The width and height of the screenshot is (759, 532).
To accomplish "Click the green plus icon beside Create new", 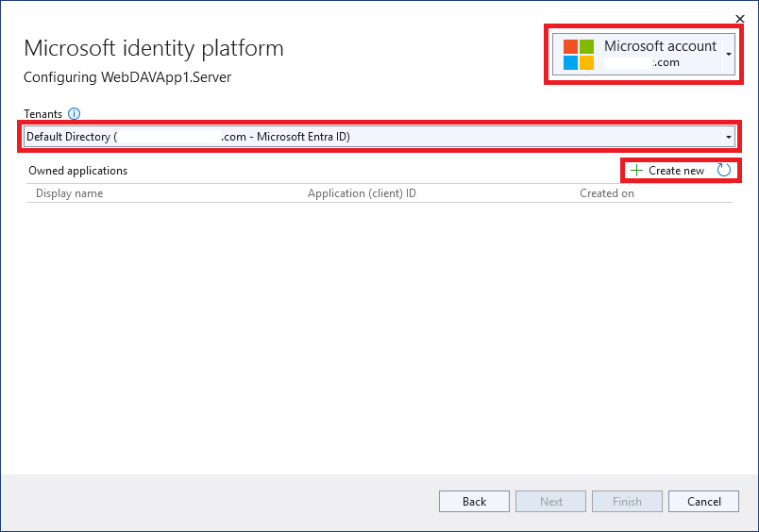I will click(636, 170).
